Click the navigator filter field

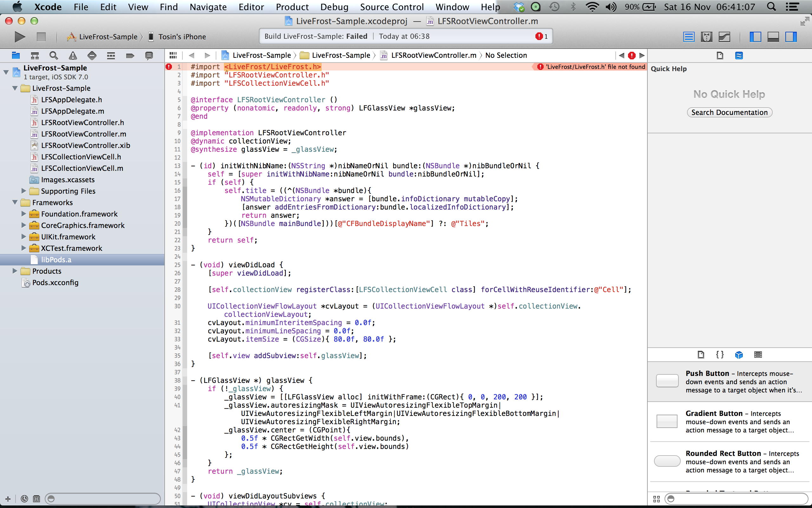click(102, 498)
